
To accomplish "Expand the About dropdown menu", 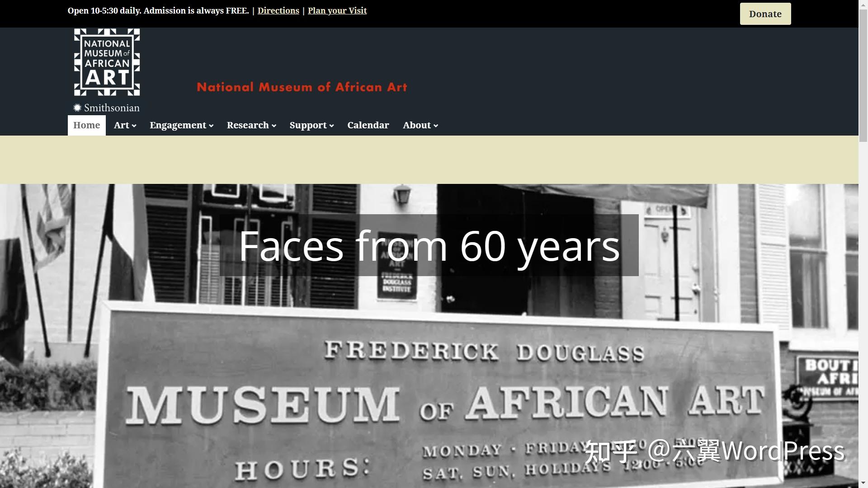I will pyautogui.click(x=420, y=125).
